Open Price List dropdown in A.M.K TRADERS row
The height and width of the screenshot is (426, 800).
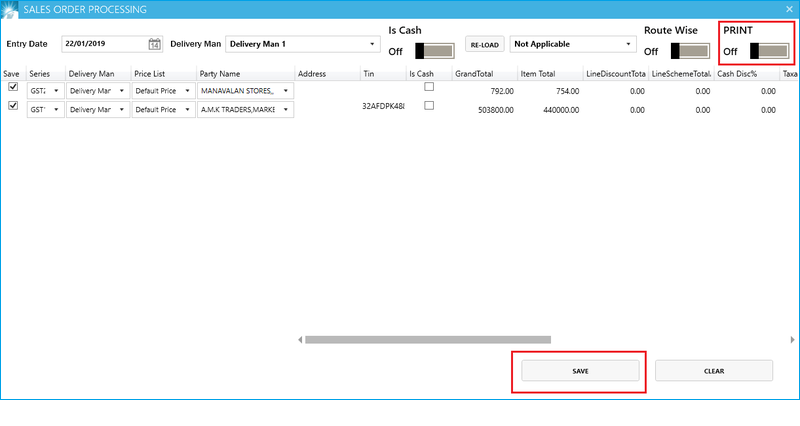tap(163, 110)
